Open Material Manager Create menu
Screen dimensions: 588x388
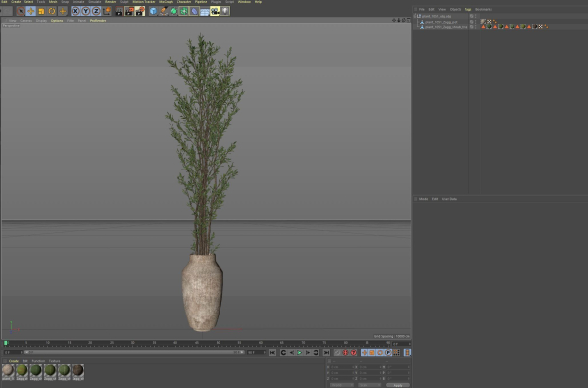13,361
